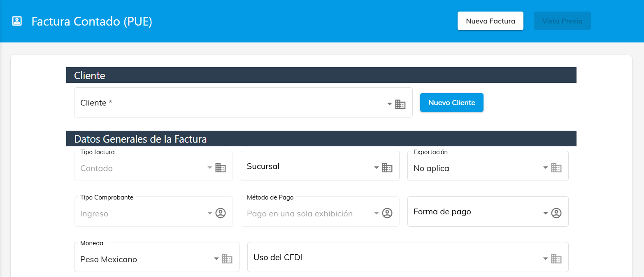This screenshot has height=277, width=644.
Task: Open the Forma de pago dropdown
Action: 546,213
